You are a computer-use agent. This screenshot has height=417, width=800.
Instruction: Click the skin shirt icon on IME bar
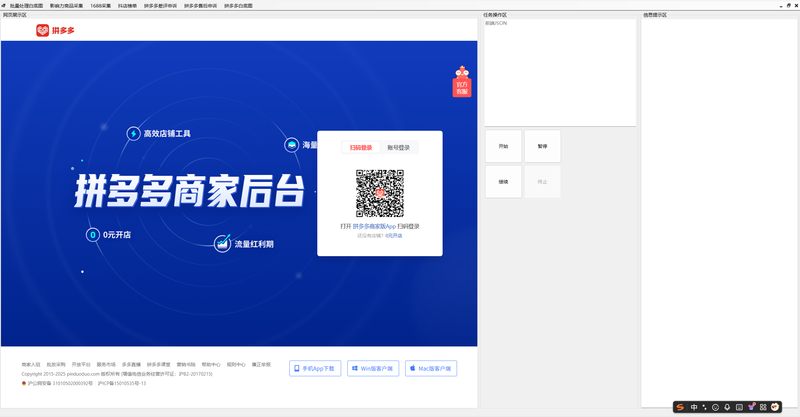(752, 407)
